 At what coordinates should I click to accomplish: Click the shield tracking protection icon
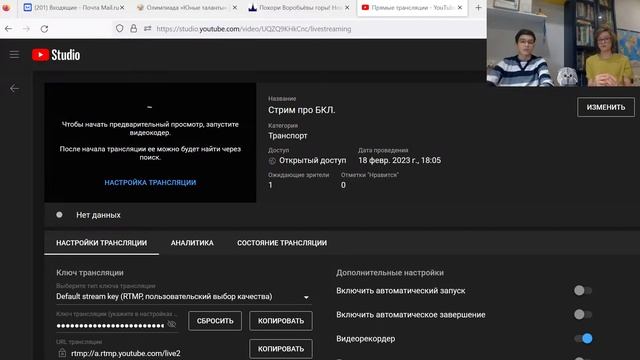pos(119,29)
